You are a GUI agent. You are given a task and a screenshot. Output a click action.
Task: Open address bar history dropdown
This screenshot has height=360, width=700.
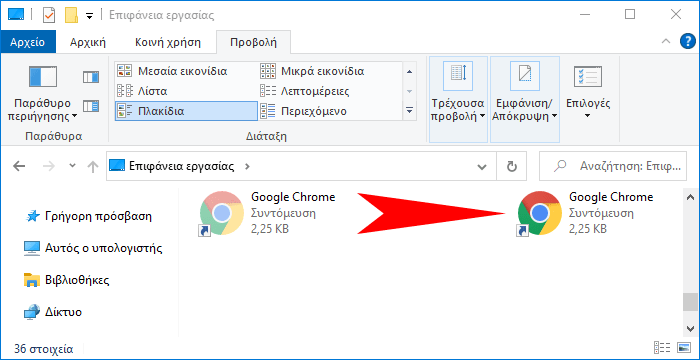pos(482,167)
